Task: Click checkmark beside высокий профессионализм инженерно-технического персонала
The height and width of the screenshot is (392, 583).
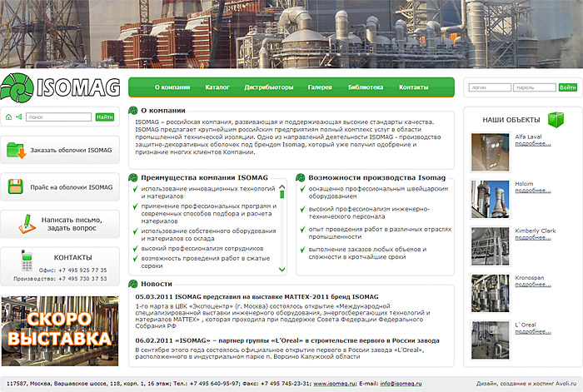Action: (303, 209)
